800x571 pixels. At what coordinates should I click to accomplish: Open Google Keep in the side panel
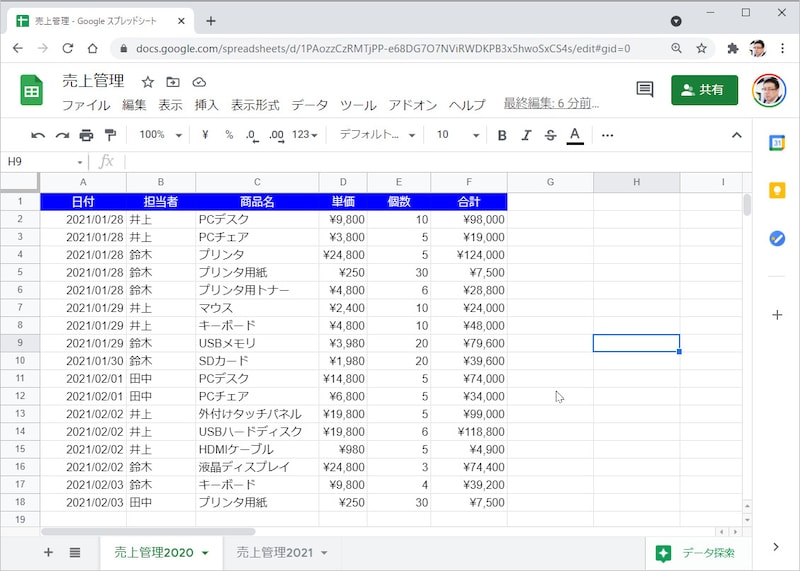777,190
